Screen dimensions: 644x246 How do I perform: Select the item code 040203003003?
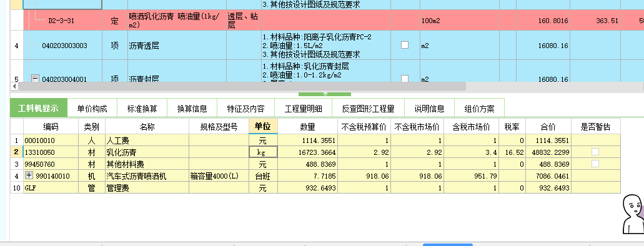tap(64, 46)
